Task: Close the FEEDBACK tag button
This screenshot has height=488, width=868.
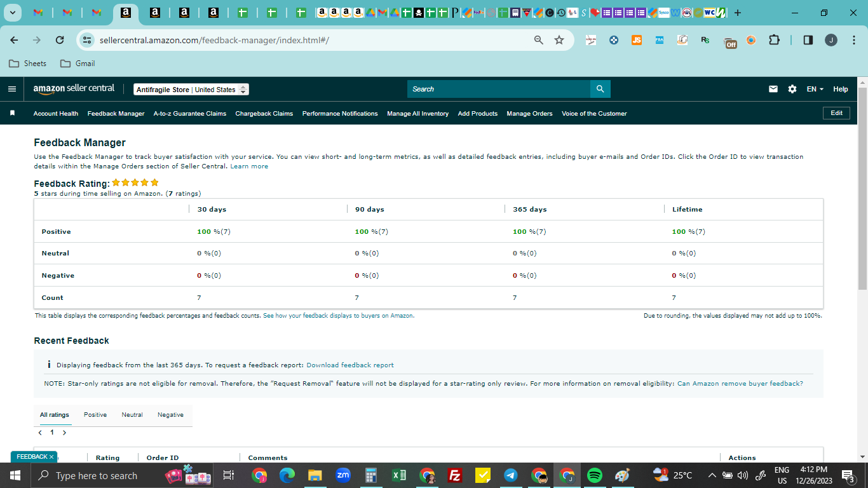Action: (x=51, y=456)
